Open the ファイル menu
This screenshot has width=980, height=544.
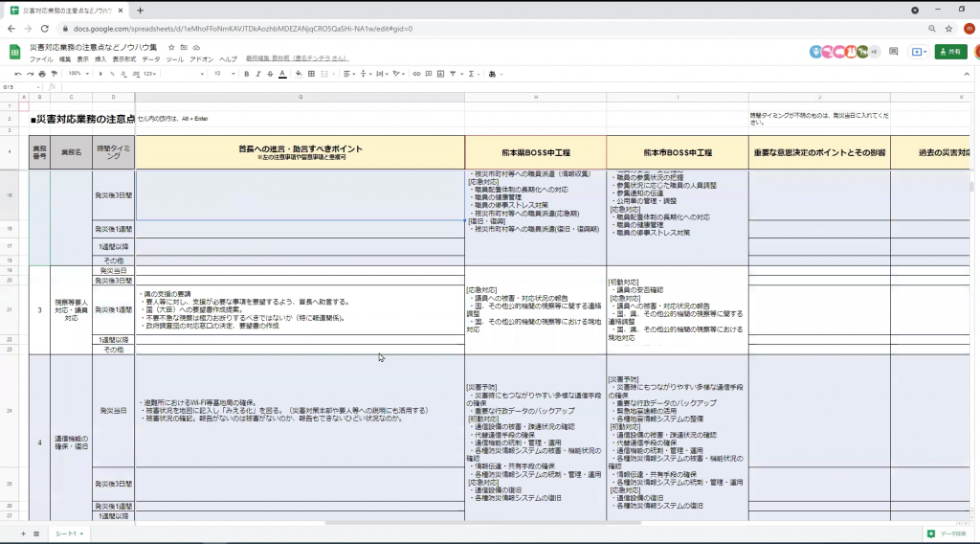click(x=41, y=59)
